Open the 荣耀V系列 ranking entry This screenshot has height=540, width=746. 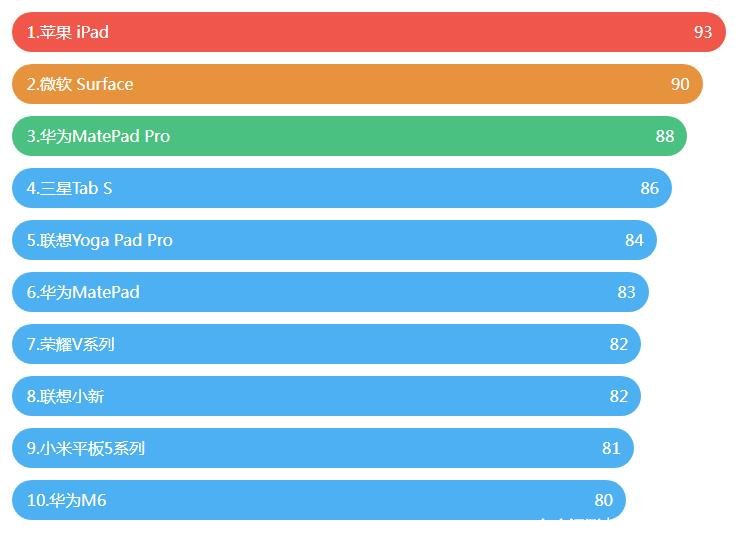point(71,344)
